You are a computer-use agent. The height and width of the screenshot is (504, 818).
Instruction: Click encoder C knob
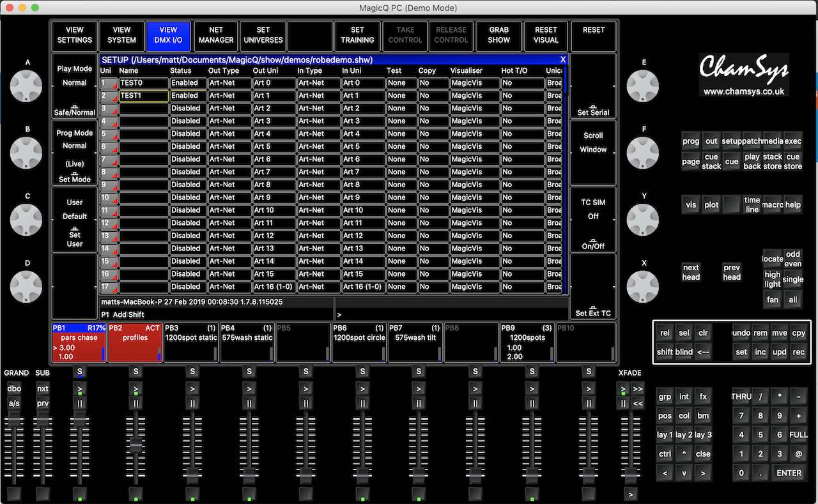27,219
